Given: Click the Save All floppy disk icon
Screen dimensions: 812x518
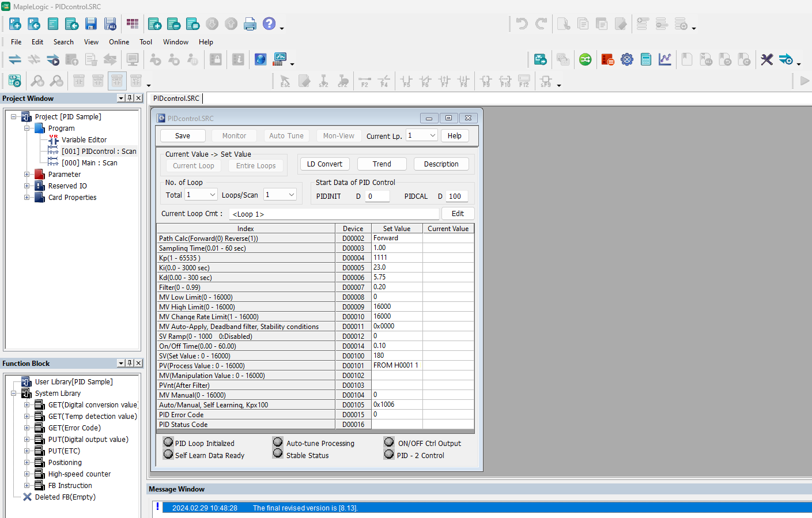Looking at the screenshot, I should point(110,24).
